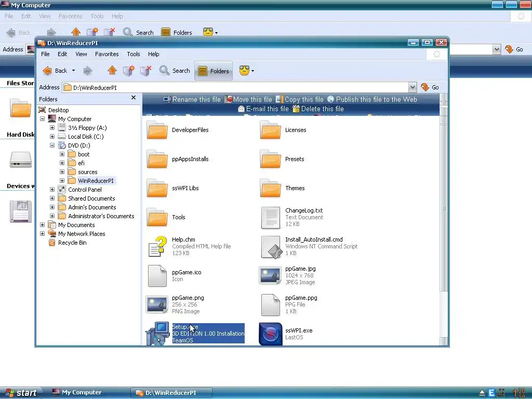Viewport: 532px width, 399px height.
Task: Select the ssWPI Libs folder icon
Action: (157, 188)
